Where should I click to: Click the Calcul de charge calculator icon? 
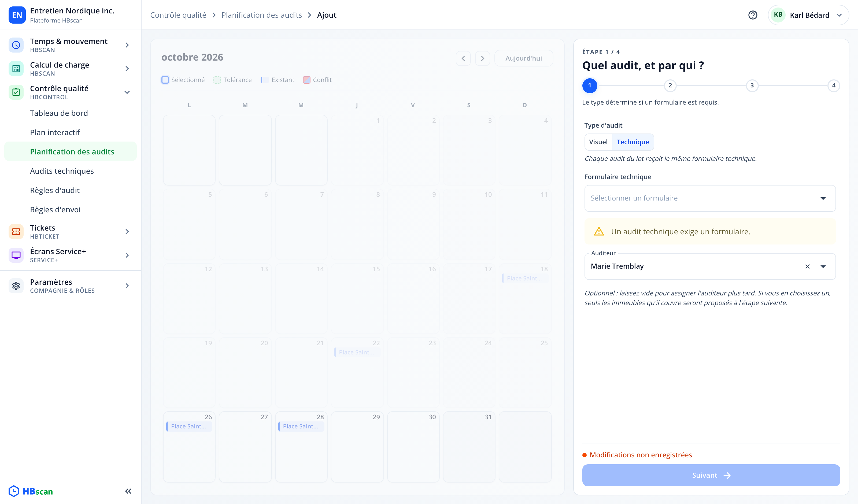click(16, 68)
